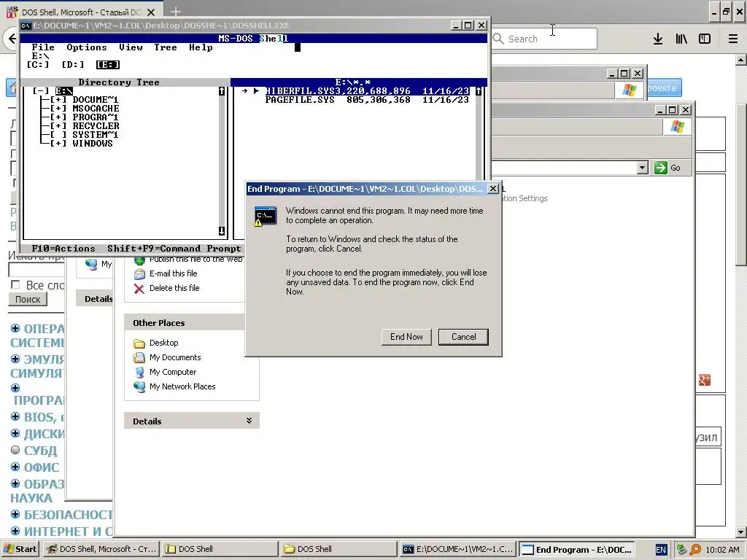Viewport: 747px width, 560px height.
Task: Expand the RECYCLER directory
Action: tap(58, 126)
